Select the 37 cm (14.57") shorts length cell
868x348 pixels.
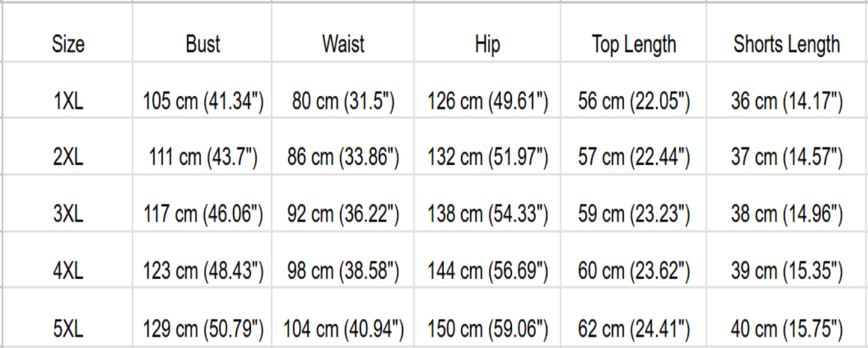tap(786, 158)
